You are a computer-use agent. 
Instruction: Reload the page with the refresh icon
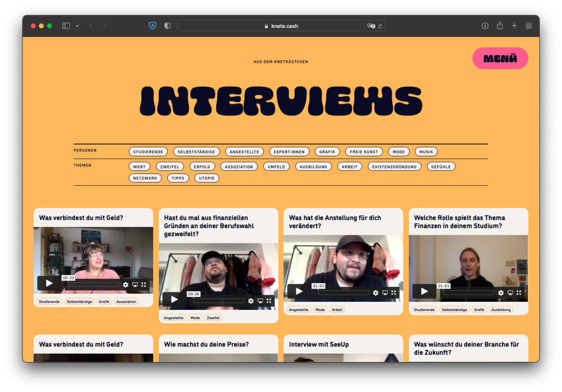pyautogui.click(x=380, y=26)
